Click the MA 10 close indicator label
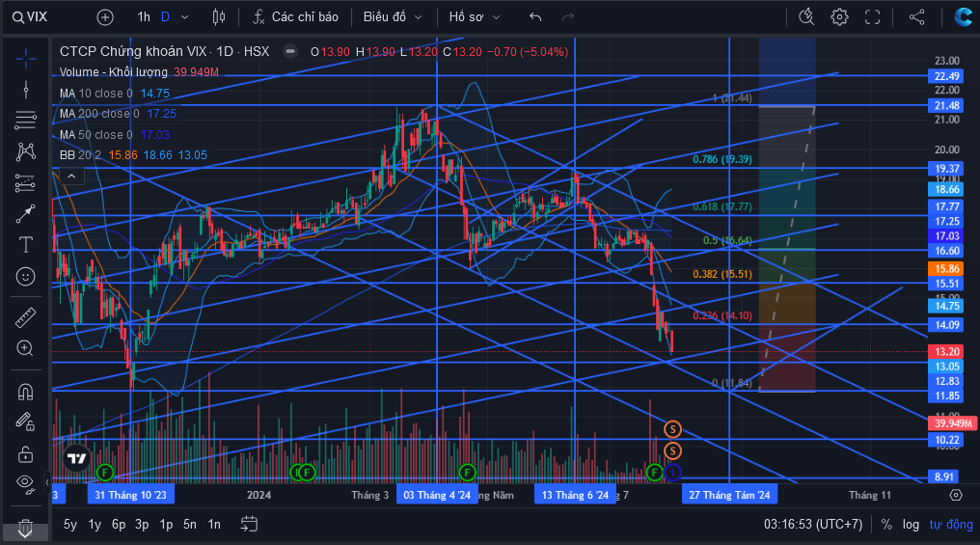This screenshot has height=545, width=980. 96,94
